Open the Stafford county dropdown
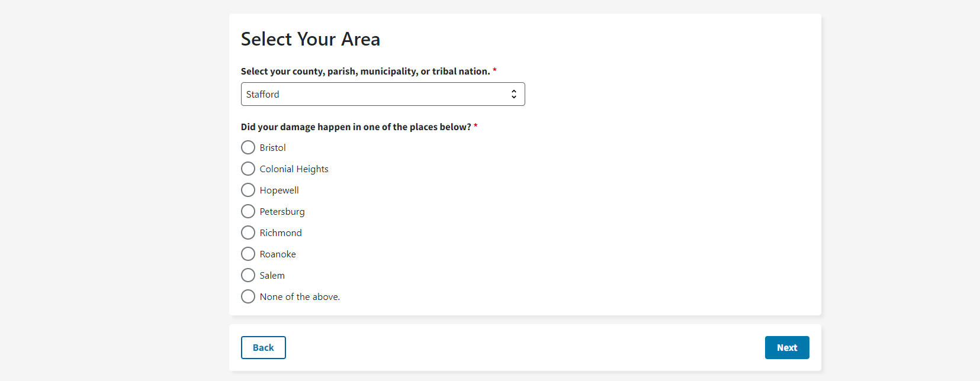Image resolution: width=980 pixels, height=381 pixels. click(x=383, y=94)
